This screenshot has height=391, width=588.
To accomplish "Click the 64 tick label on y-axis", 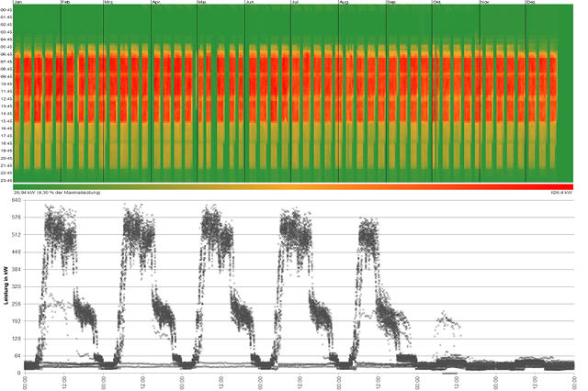I will coord(17,356).
